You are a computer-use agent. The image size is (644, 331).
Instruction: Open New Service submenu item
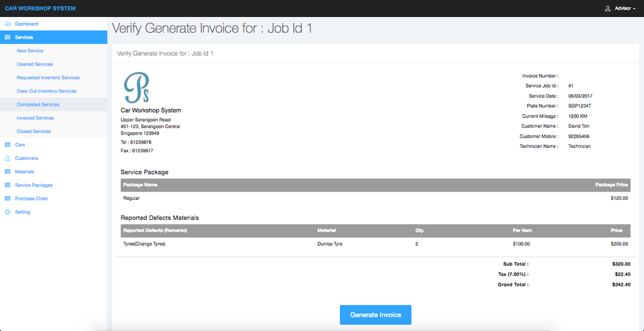pyautogui.click(x=30, y=51)
